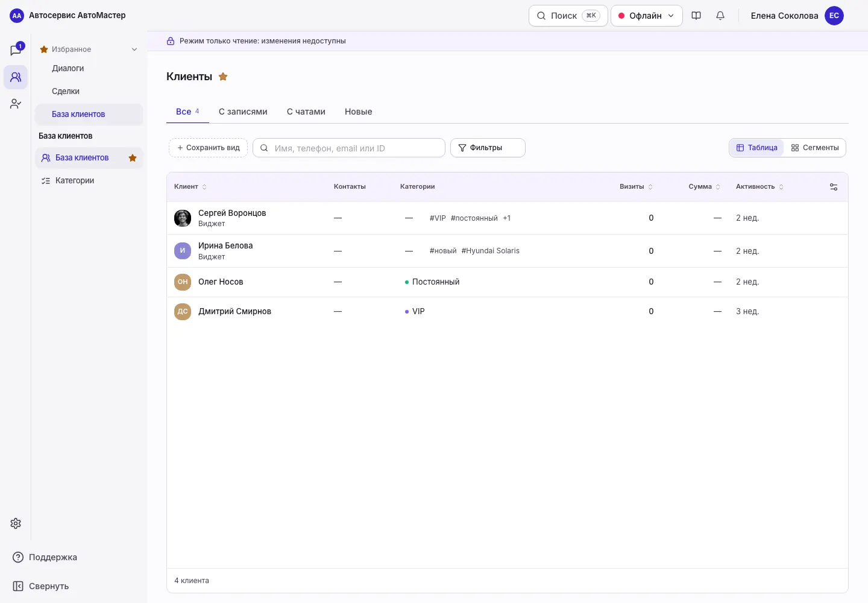Click the +1 more tags indicator
The height and width of the screenshot is (603, 868).
[x=507, y=218]
